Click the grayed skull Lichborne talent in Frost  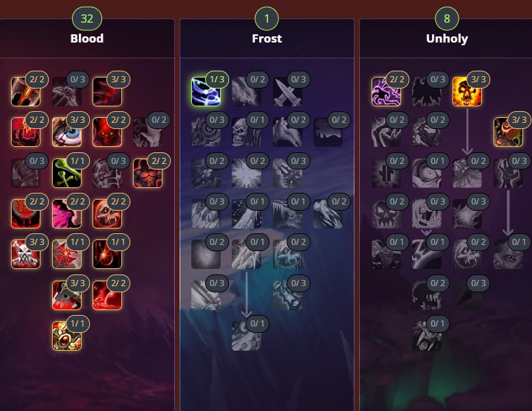247,132
